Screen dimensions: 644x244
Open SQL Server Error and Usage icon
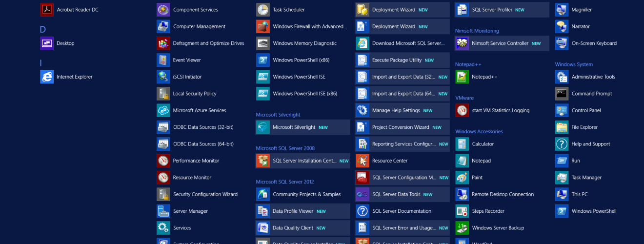tap(362, 228)
